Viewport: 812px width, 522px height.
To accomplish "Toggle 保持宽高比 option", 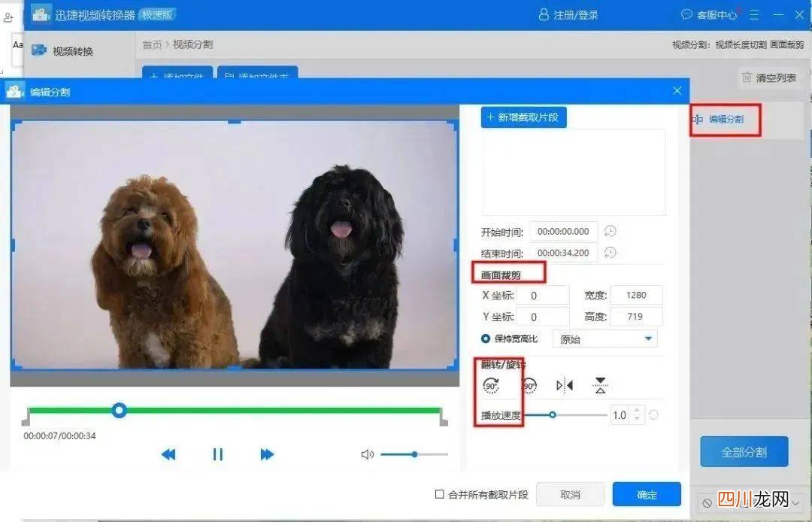I will click(485, 338).
